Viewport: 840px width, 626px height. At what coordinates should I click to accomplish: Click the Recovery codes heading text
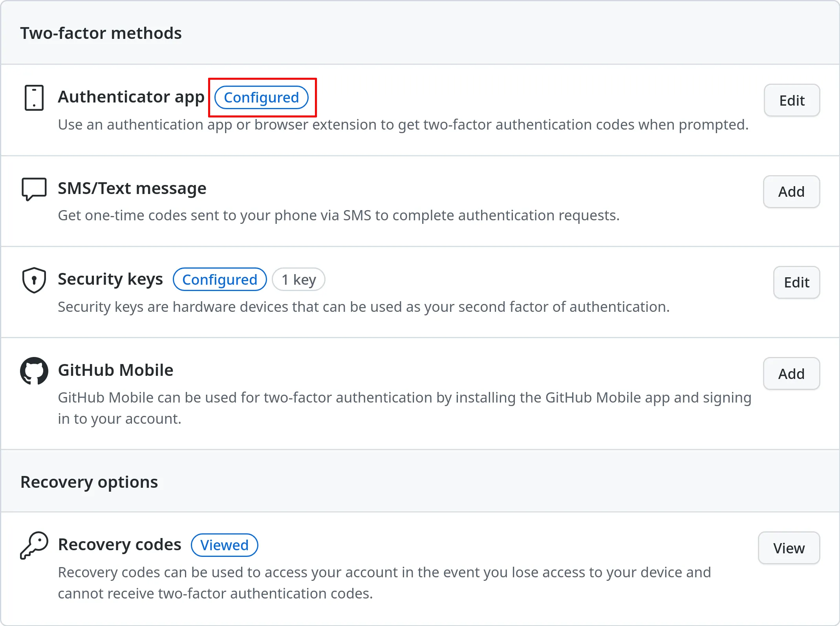click(x=119, y=545)
